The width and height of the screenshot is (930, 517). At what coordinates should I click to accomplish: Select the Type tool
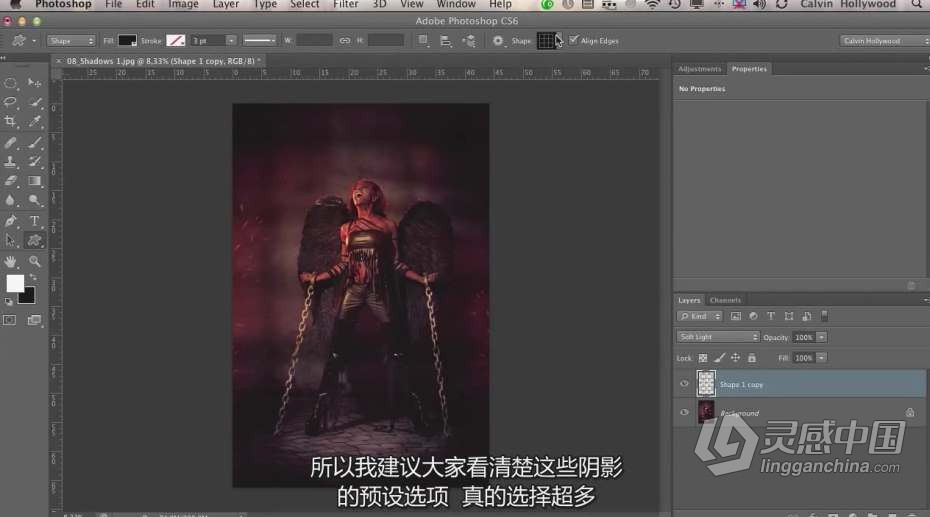pos(34,221)
